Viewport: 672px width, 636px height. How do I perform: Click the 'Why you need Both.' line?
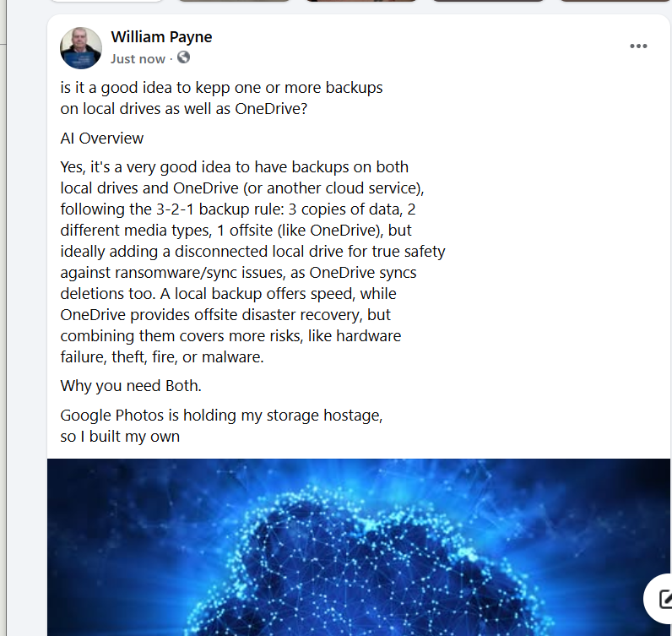click(131, 386)
